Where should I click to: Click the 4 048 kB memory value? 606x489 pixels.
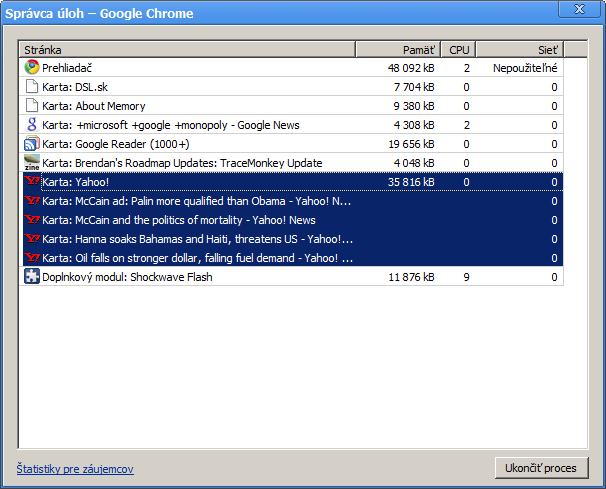click(x=414, y=163)
